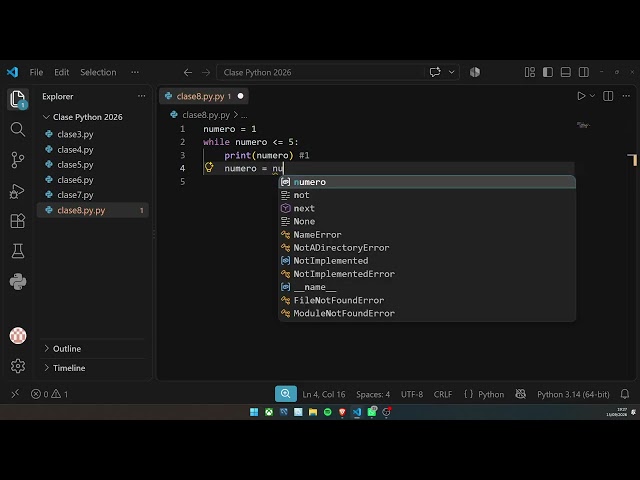Choose the NameError suggestion
Viewport: 640px width, 480px height.
tap(427, 235)
